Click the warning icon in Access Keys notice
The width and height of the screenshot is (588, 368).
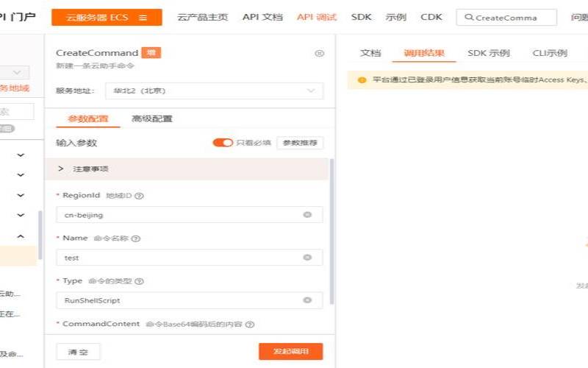(362, 80)
